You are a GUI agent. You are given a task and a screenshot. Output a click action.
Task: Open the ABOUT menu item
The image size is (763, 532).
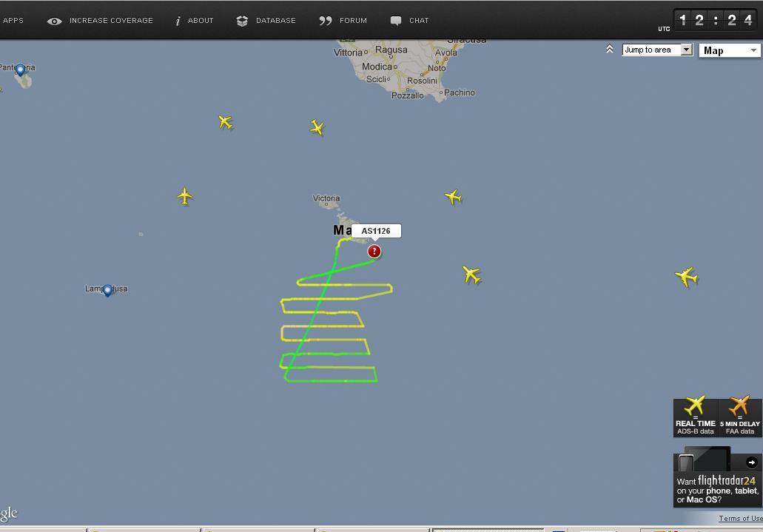point(201,21)
